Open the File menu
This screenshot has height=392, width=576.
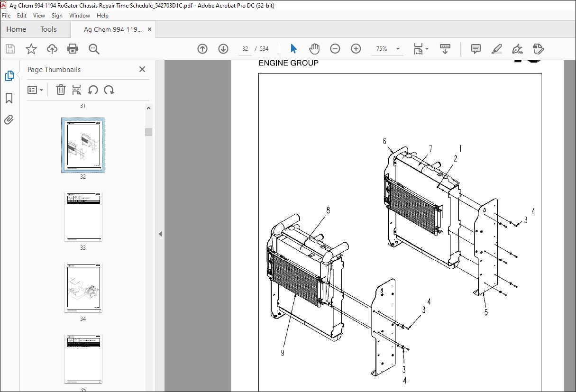7,16
